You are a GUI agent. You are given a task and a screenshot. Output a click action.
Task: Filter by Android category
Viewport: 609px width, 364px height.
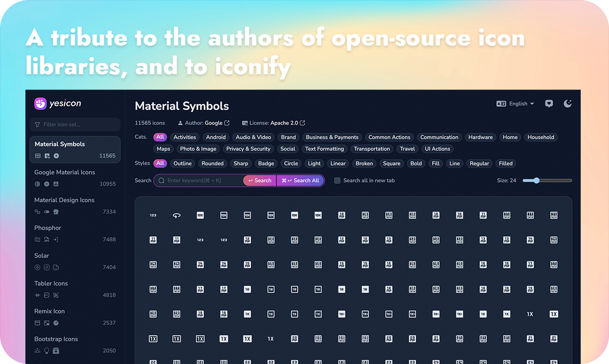(216, 137)
